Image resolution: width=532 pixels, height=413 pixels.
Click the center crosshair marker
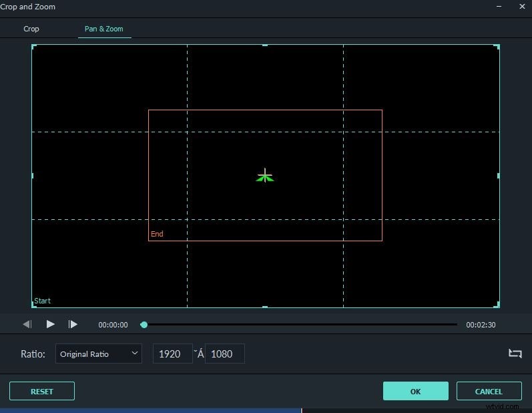click(265, 176)
